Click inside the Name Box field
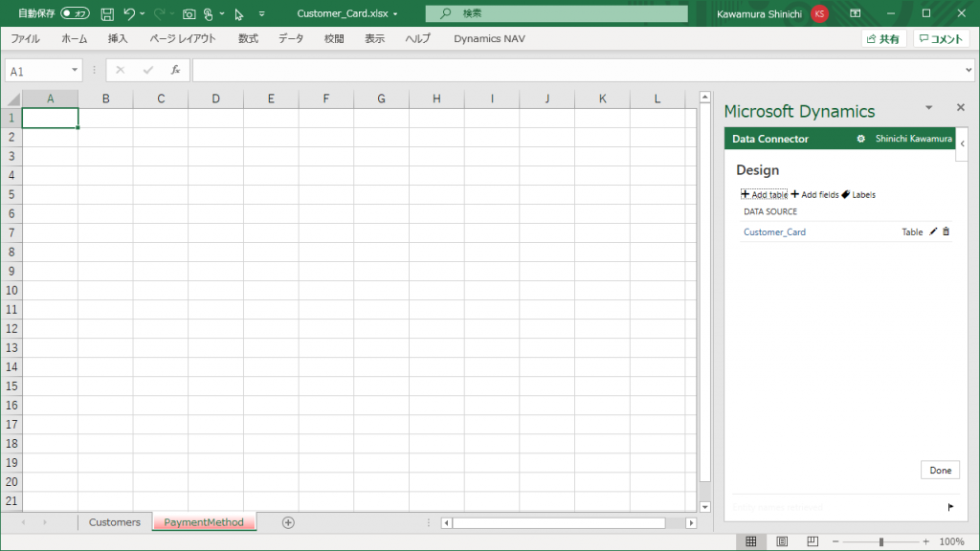 36,71
